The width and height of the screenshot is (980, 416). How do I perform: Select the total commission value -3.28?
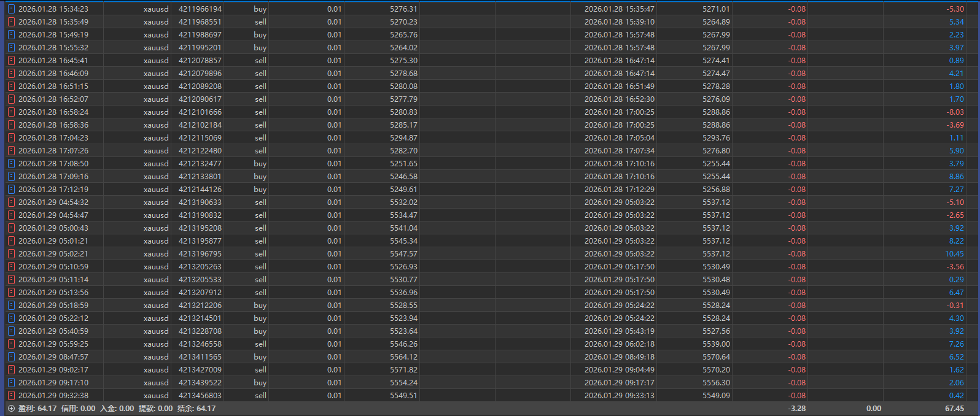point(796,409)
